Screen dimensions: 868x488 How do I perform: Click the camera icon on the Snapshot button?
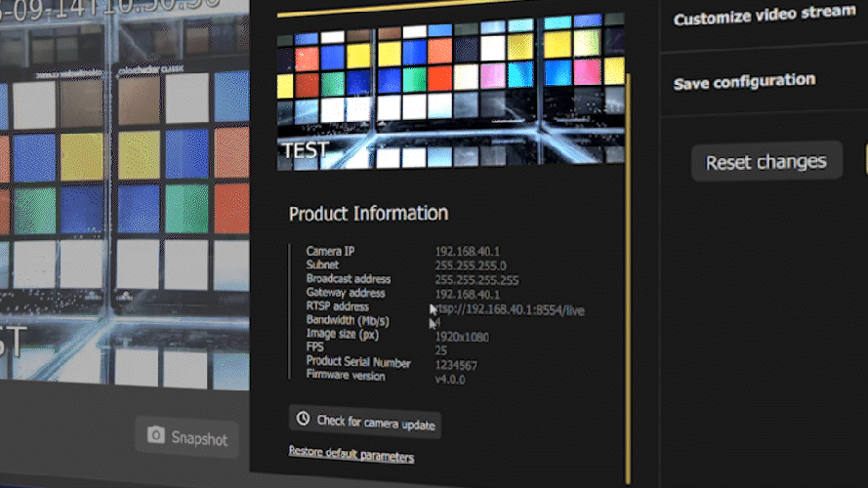pyautogui.click(x=155, y=435)
